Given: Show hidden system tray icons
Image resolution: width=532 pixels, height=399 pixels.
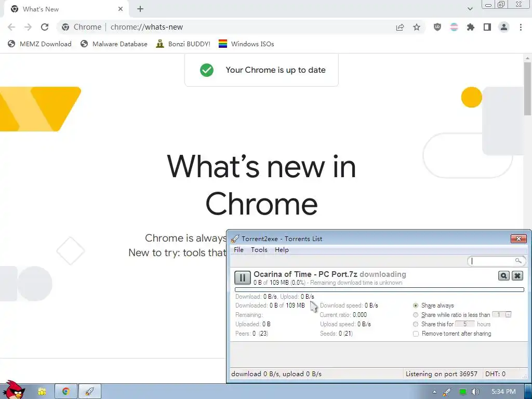Looking at the screenshot, I should (x=434, y=392).
